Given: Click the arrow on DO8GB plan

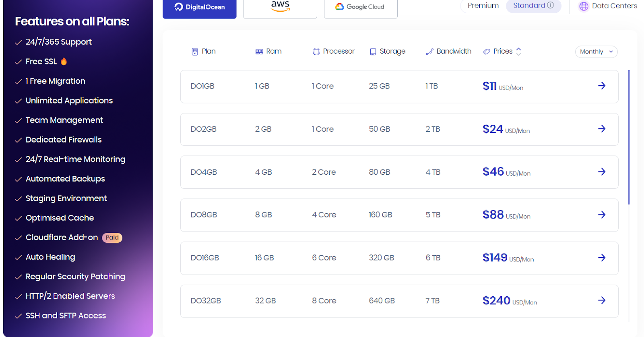Looking at the screenshot, I should tap(602, 215).
